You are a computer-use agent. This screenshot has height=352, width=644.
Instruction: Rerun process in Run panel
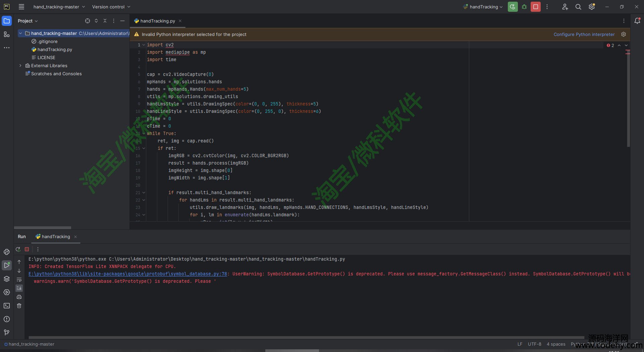pos(18,249)
